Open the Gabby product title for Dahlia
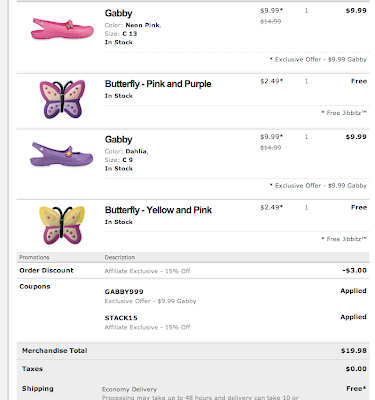Viewport: 375px width, 400px height. coord(118,139)
